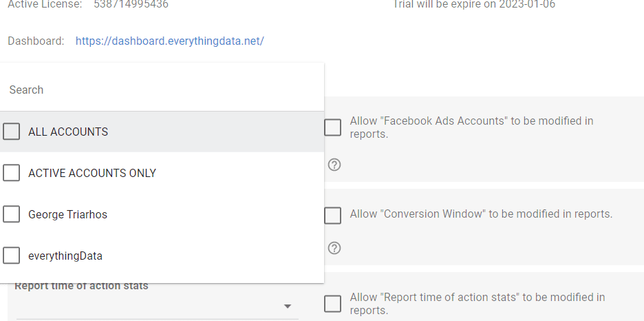This screenshot has width=644, height=321.
Task: Choose the George Triarhos list entry
Action: click(67, 214)
